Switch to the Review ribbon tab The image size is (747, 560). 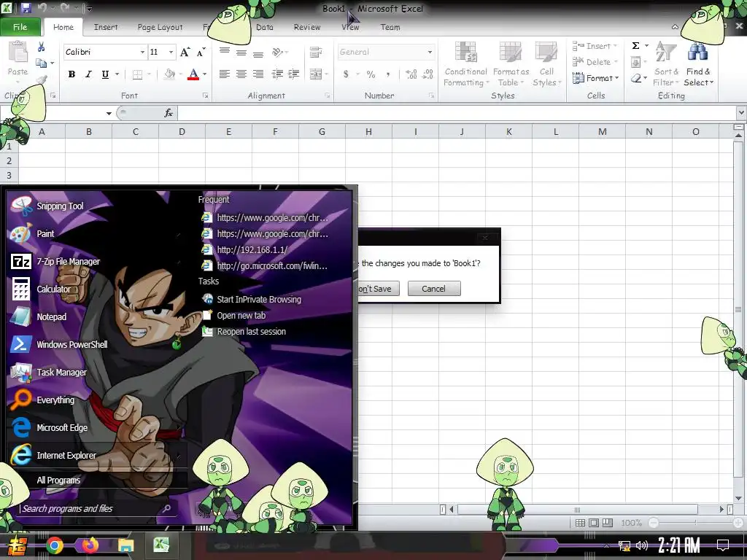coord(307,27)
